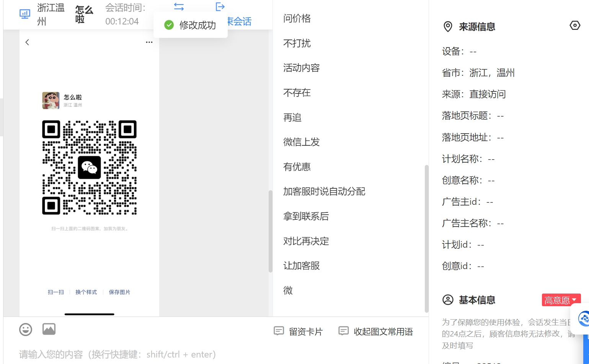Click the session time 00:12:04
The width and height of the screenshot is (589, 364).
122,21
